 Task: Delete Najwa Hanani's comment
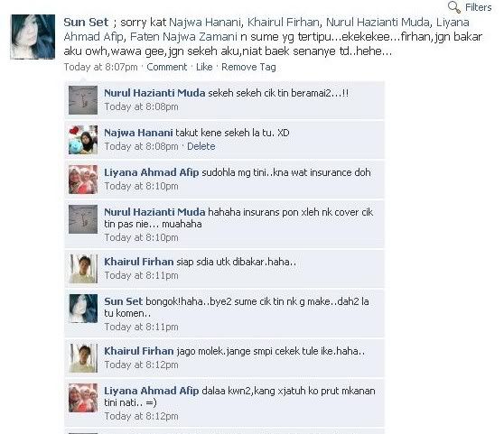point(201,146)
